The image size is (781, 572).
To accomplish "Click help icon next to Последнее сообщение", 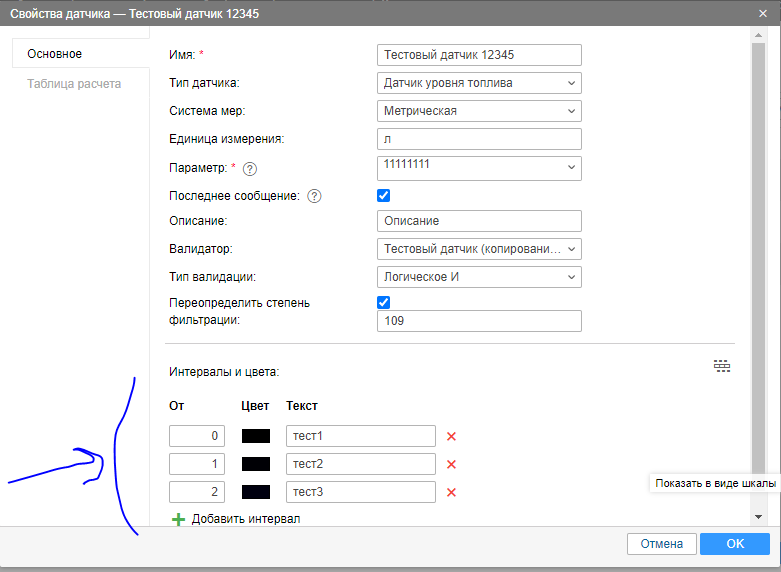I will (315, 196).
